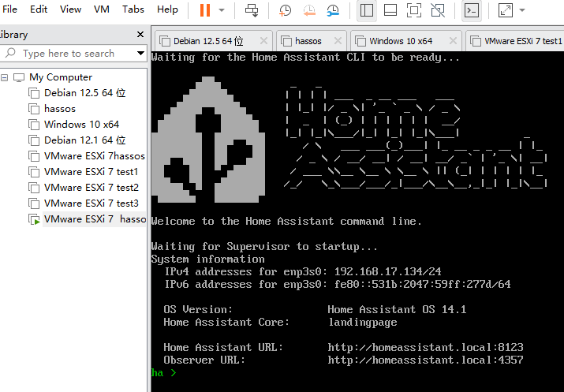Select the running VMware ESXi 7 hasso entry
Image resolution: width=564 pixels, height=392 pixels.
[95, 219]
